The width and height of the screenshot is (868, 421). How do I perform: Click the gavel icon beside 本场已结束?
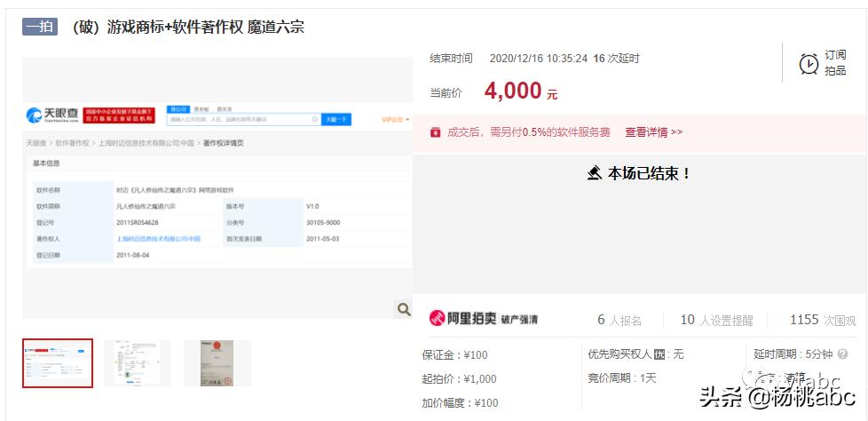[x=594, y=173]
